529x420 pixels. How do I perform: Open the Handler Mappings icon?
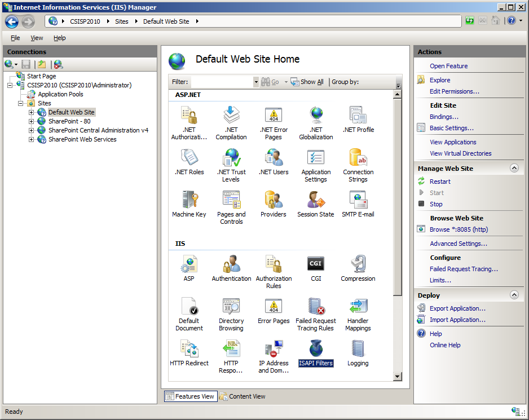pyautogui.click(x=358, y=307)
